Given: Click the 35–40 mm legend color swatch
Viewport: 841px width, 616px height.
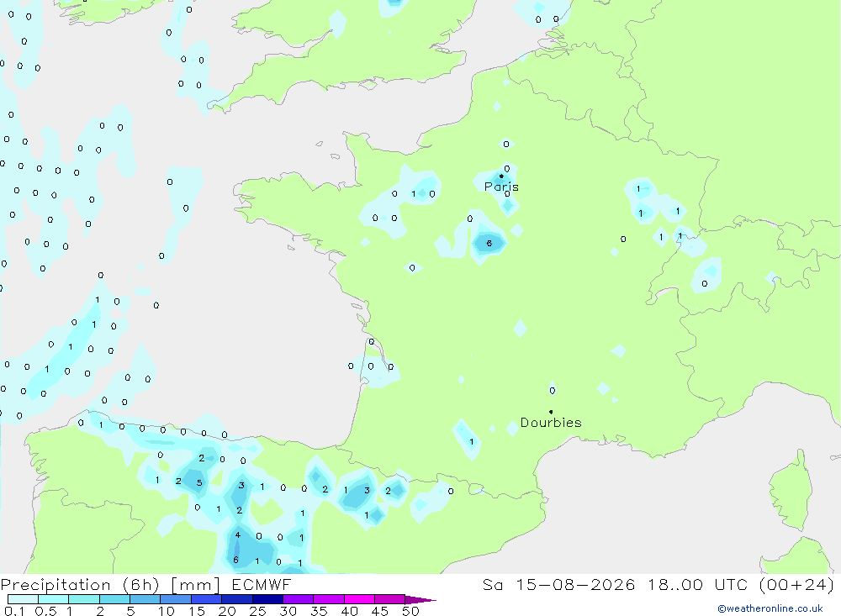Looking at the screenshot, I should (329, 599).
